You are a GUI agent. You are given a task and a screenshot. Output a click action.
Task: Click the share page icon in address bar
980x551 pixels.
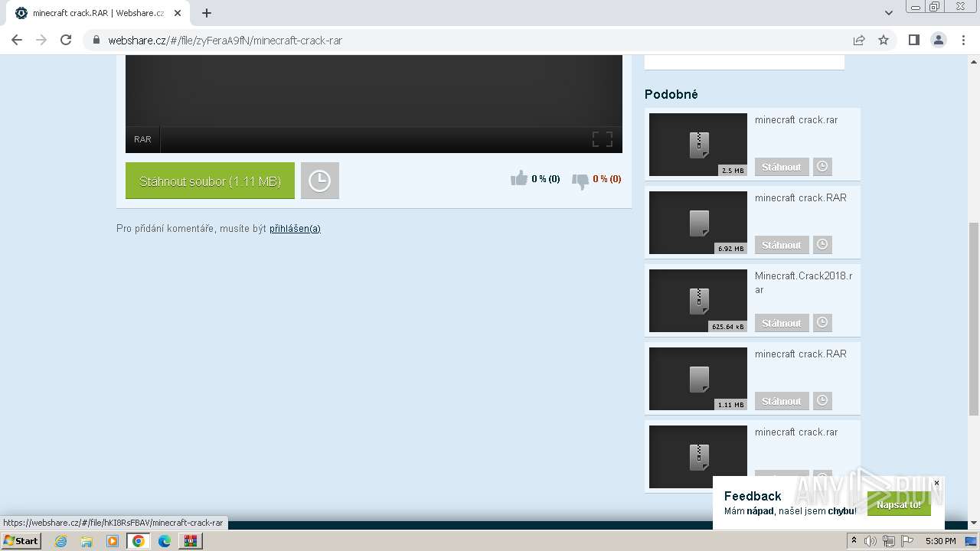pos(859,40)
